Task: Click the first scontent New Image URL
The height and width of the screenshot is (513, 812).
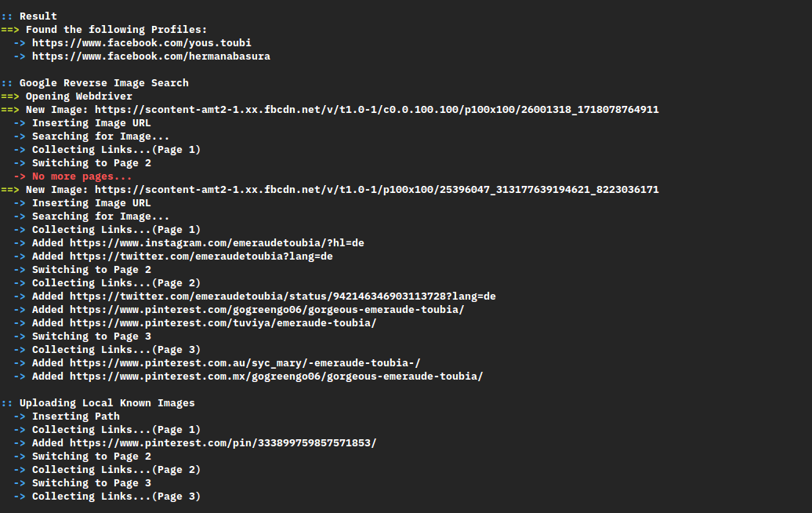Action: [376, 110]
